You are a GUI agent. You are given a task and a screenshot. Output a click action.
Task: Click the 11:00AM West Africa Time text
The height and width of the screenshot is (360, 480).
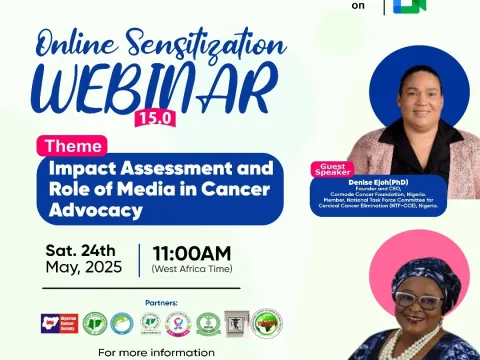pyautogui.click(x=192, y=259)
